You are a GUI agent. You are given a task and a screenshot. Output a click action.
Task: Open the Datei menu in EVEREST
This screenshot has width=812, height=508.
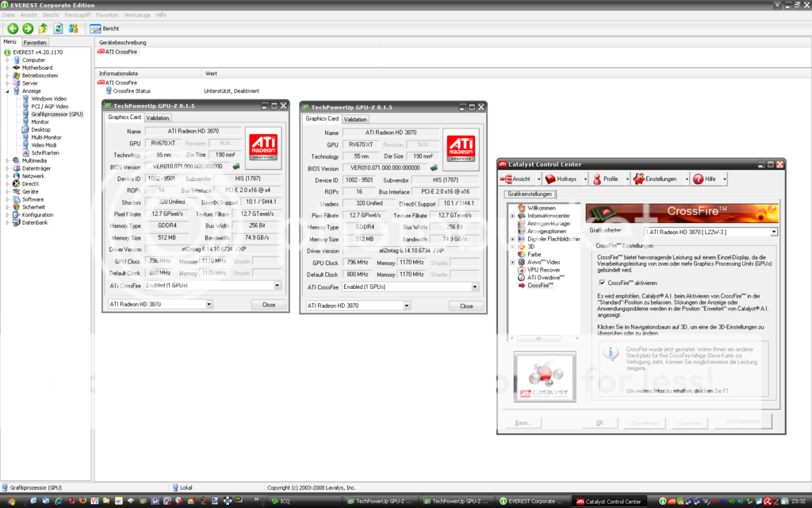(x=8, y=15)
